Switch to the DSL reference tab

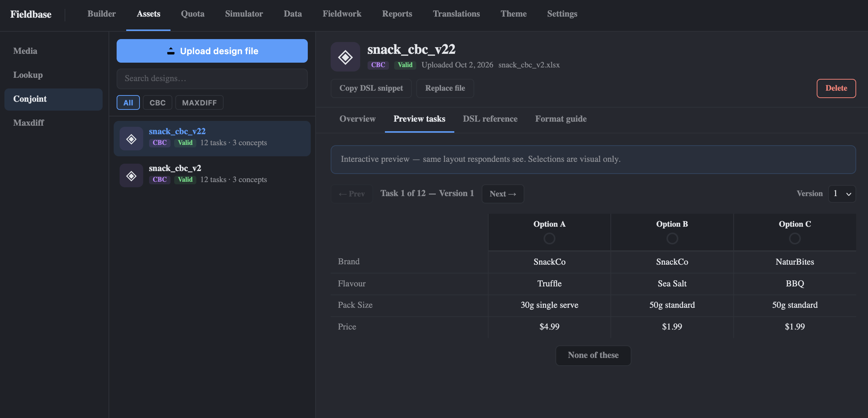pyautogui.click(x=490, y=119)
